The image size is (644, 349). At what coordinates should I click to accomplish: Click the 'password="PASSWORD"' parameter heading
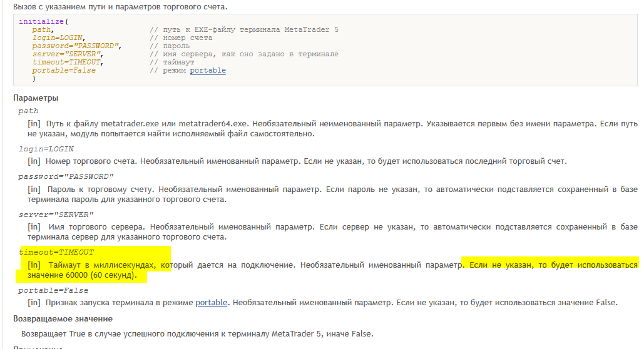66,176
